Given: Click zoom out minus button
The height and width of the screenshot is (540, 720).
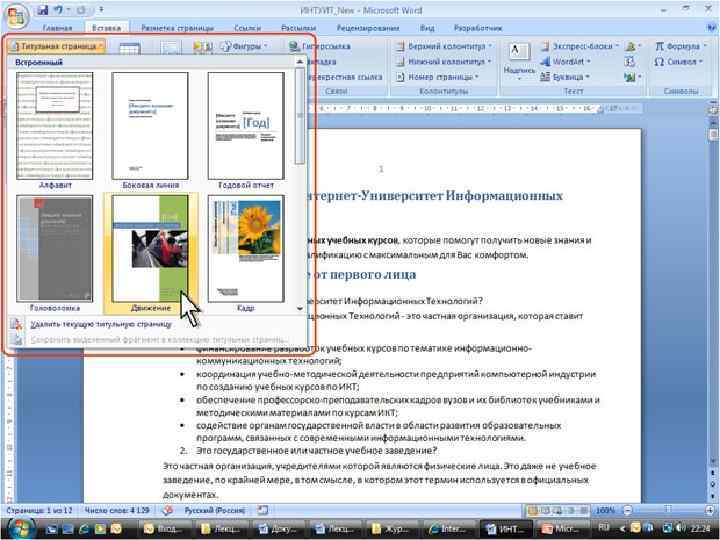Looking at the screenshot, I should (x=627, y=510).
